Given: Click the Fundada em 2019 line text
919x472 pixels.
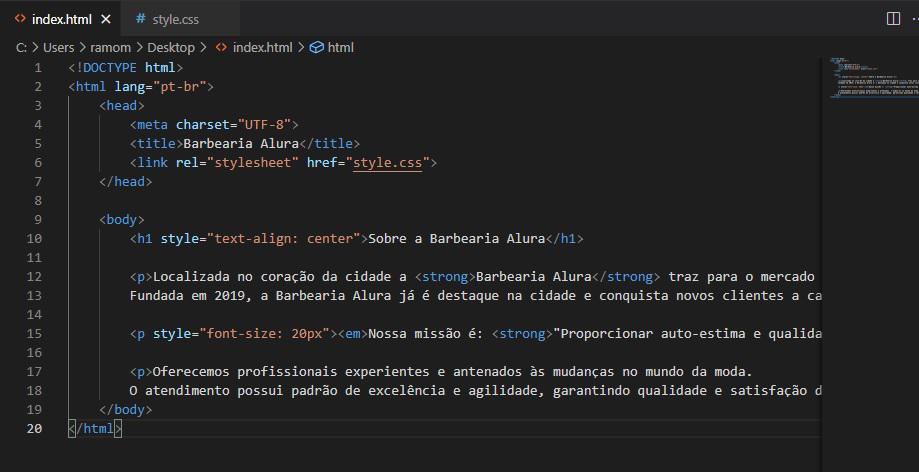Looking at the screenshot, I should coord(475,296).
